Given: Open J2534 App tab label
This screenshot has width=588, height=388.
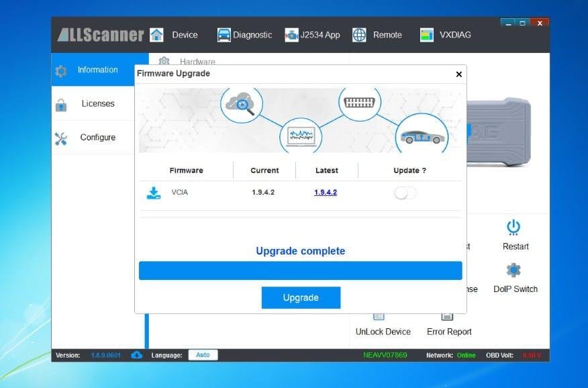Looking at the screenshot, I should [x=320, y=35].
